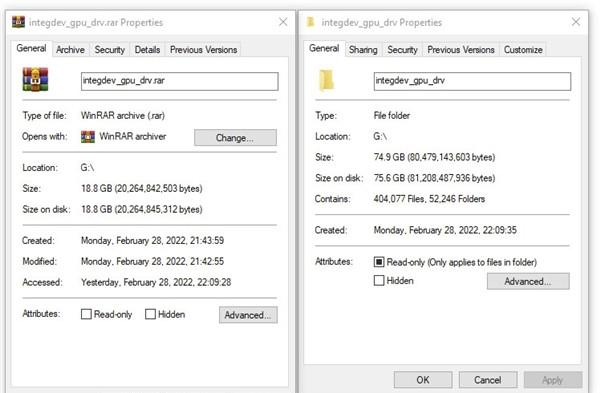Enable Read-only checkbox for the rar file
The image size is (600, 393).
pyautogui.click(x=86, y=314)
